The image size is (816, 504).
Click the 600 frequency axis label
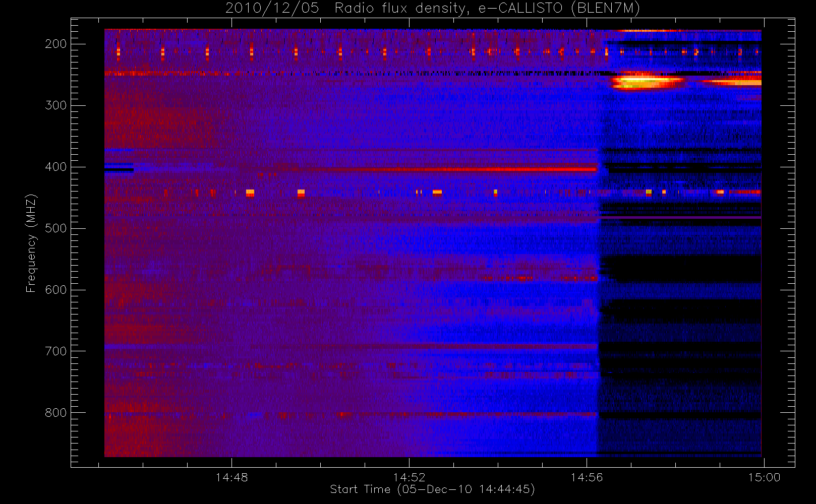point(55,290)
